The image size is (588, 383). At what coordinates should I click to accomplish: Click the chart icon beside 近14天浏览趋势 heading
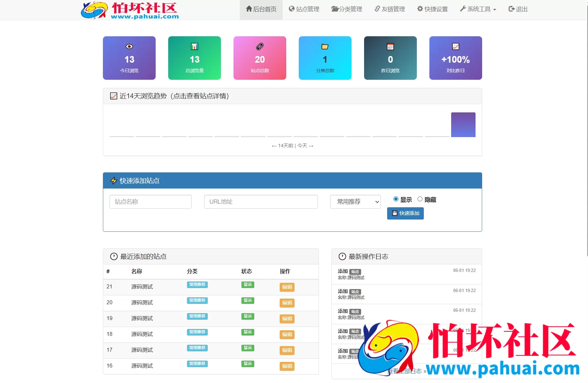[113, 96]
